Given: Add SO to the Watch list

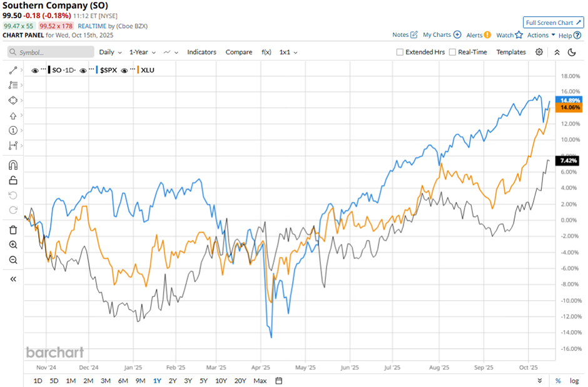Looking at the screenshot, I should (509, 35).
